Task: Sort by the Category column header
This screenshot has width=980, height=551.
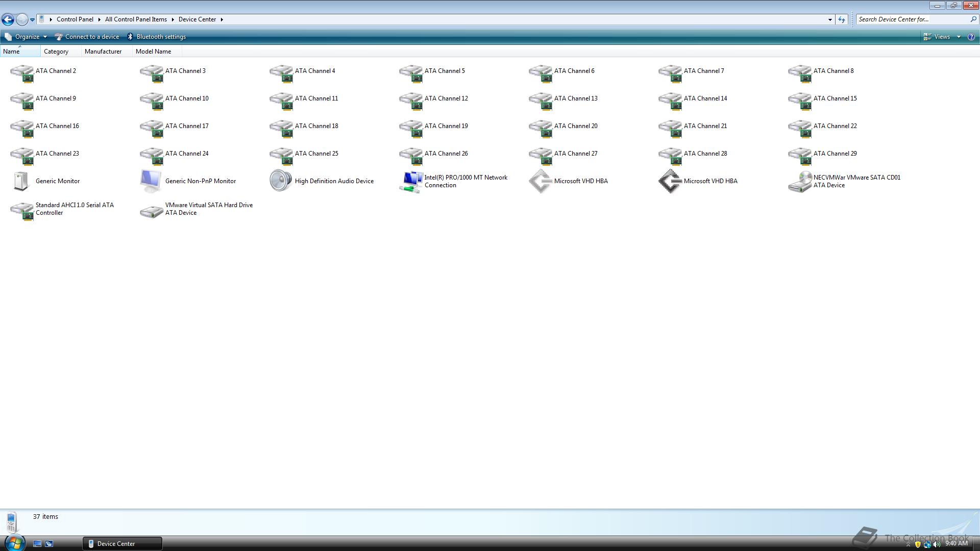Action: tap(61, 51)
